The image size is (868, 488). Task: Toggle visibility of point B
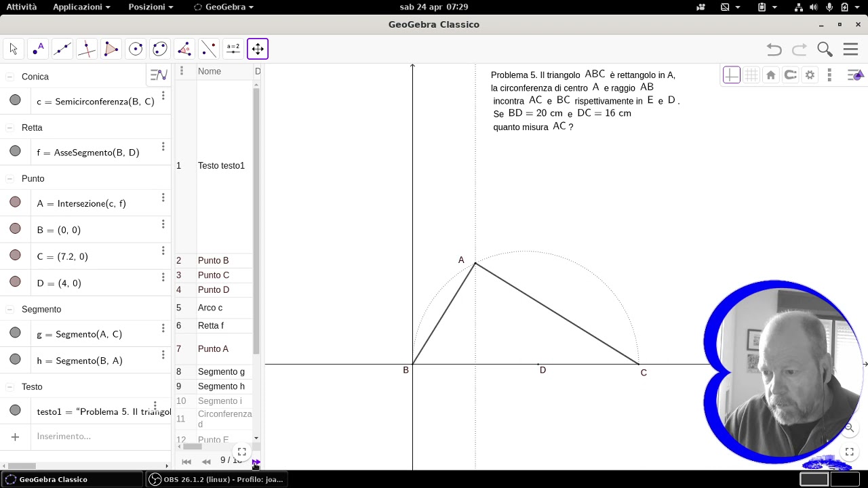[x=15, y=228]
